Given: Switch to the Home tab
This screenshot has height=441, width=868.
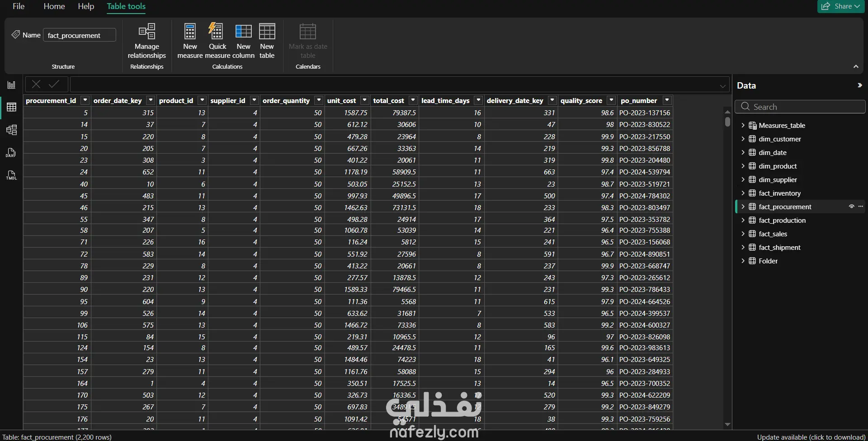Looking at the screenshot, I should pos(54,6).
